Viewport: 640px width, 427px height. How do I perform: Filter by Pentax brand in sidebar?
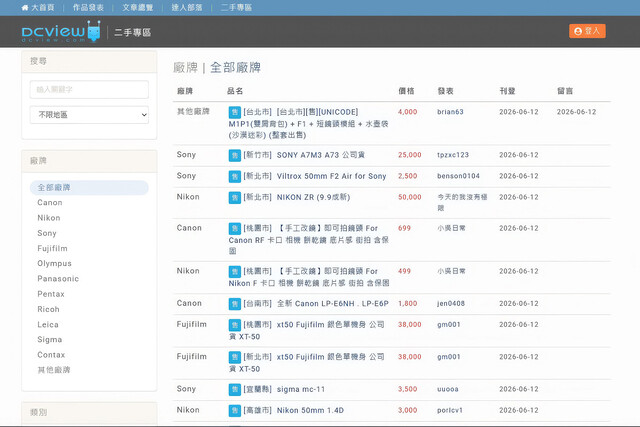(x=51, y=294)
